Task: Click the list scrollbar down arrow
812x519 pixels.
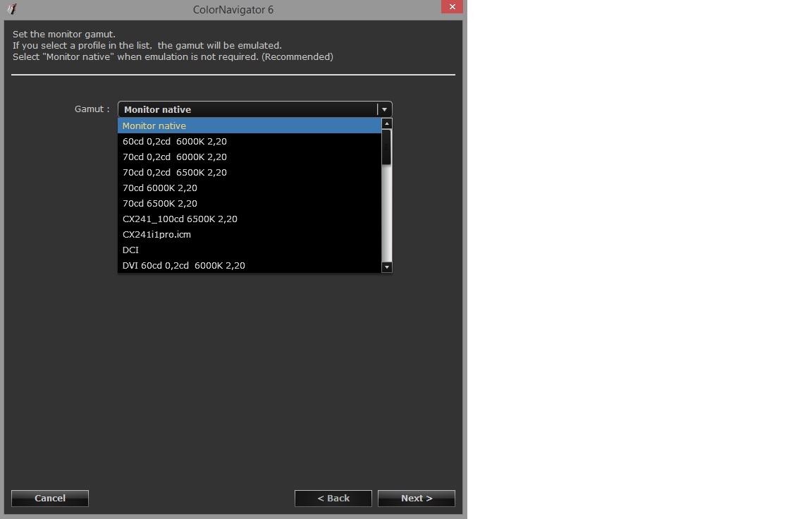Action: pyautogui.click(x=386, y=267)
